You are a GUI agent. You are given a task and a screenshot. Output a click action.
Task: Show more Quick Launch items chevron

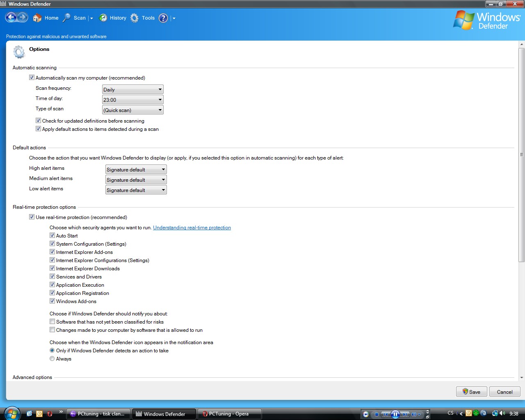click(61, 411)
